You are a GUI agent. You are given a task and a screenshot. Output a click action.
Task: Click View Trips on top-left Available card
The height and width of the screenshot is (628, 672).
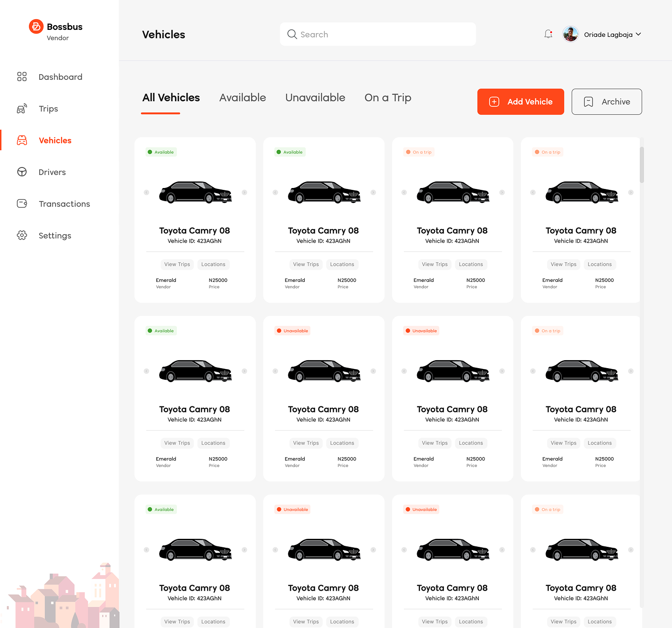point(177,265)
